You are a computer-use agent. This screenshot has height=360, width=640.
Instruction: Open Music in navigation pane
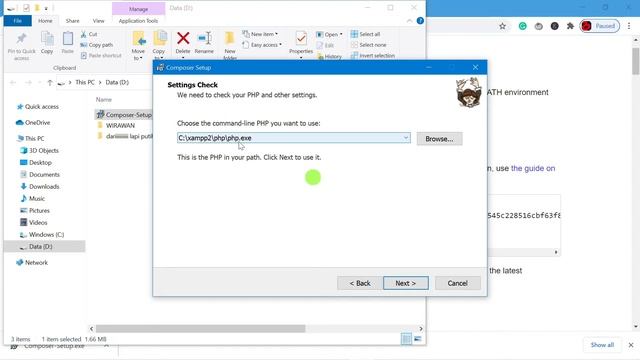coord(33,199)
